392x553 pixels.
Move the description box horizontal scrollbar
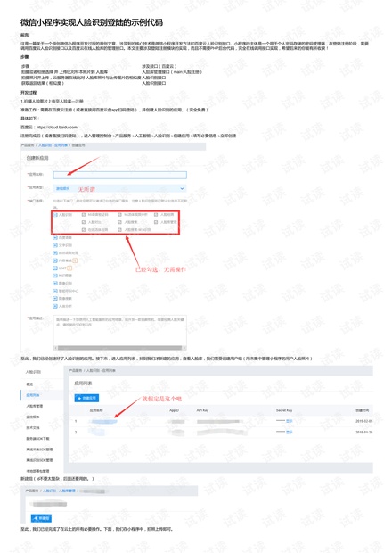tap(119, 348)
